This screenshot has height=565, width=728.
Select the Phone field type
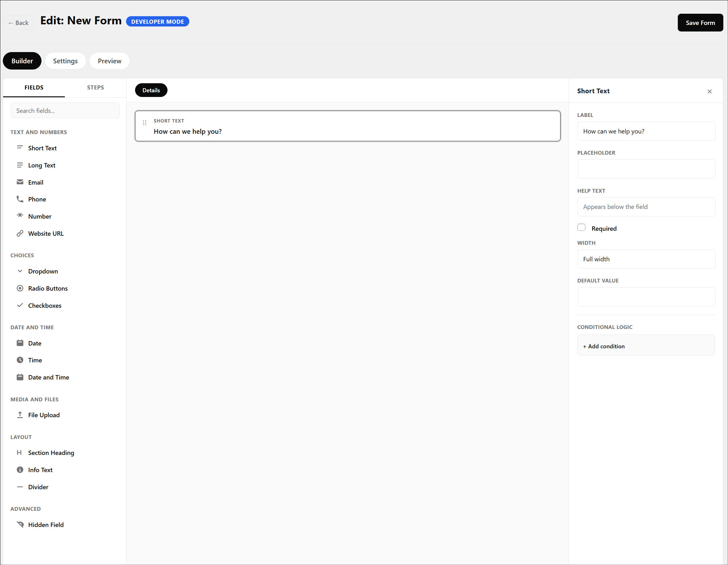(x=37, y=199)
